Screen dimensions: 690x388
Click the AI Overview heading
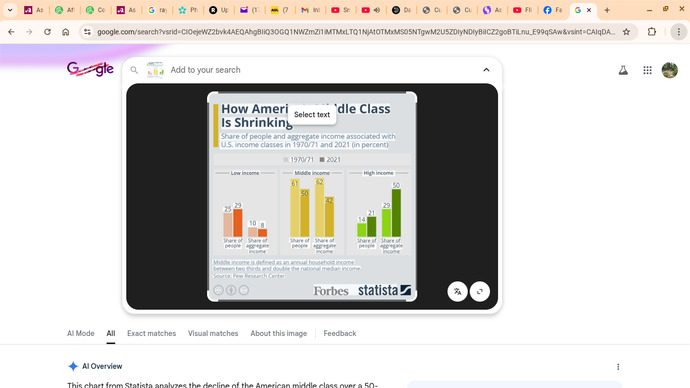(102, 366)
